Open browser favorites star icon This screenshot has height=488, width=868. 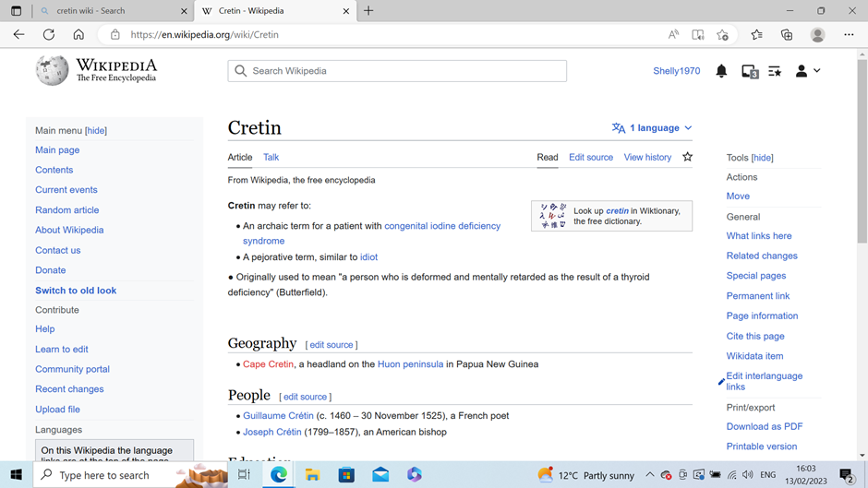[756, 35]
